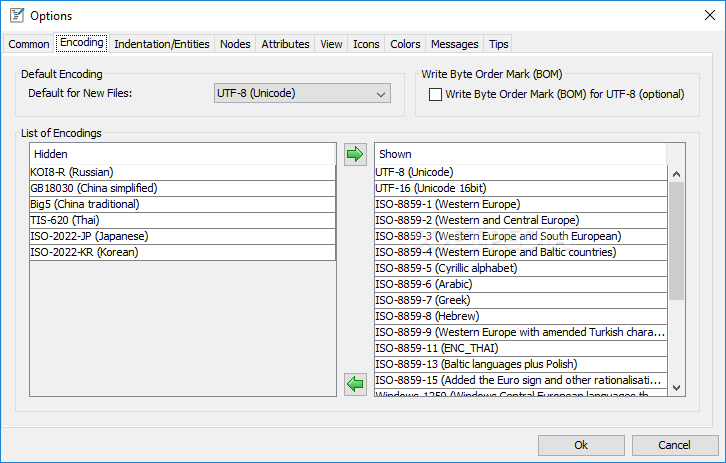Click the Options window title icon
The width and height of the screenshot is (726, 463).
pyautogui.click(x=17, y=15)
